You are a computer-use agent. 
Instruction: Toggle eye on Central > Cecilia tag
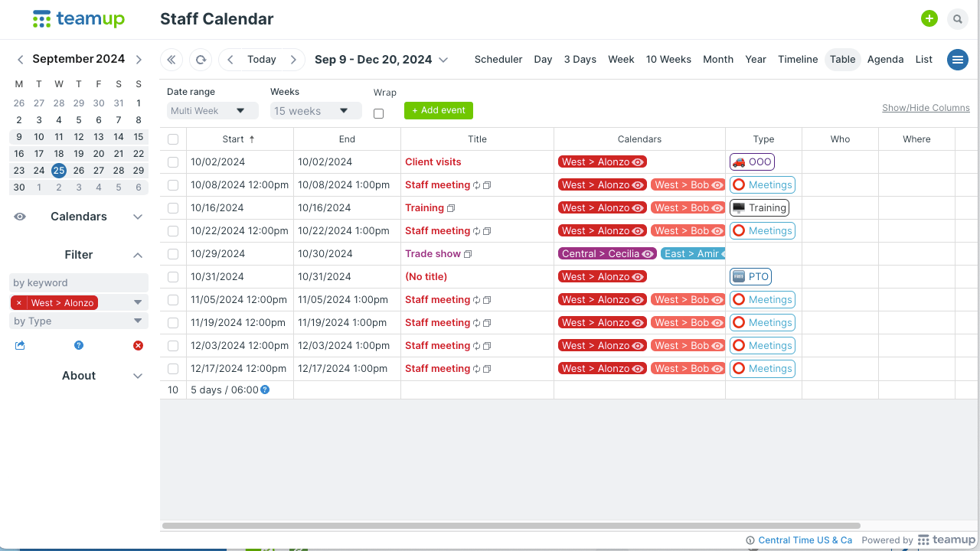pos(648,254)
